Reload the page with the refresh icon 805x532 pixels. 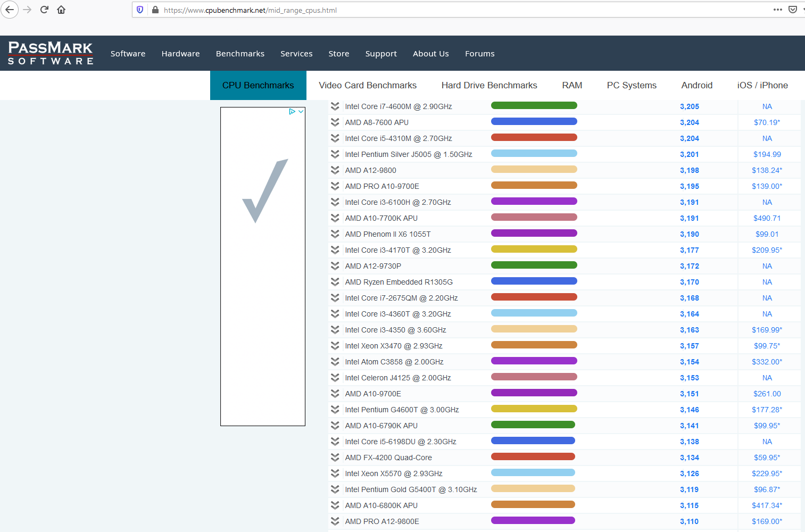coord(44,10)
